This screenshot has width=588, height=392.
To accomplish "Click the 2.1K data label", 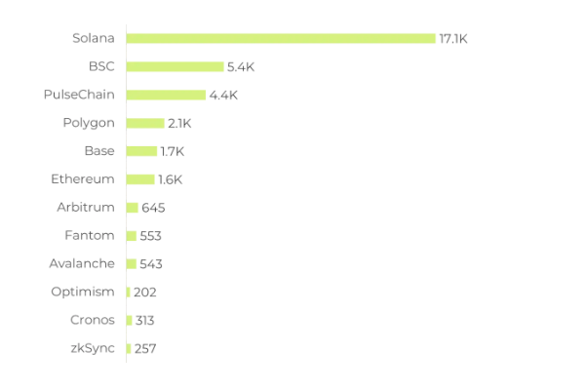I will (179, 124).
